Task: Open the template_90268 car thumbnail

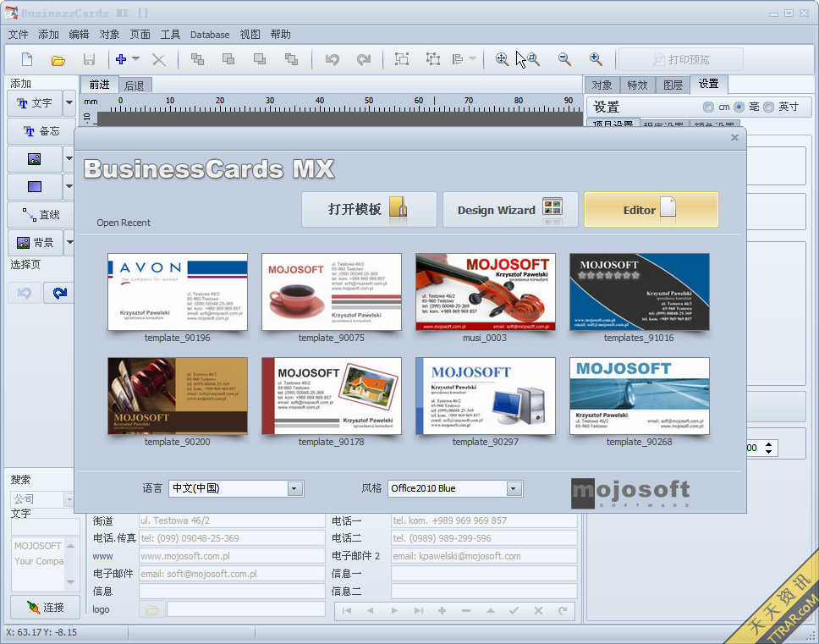Action: click(x=640, y=396)
